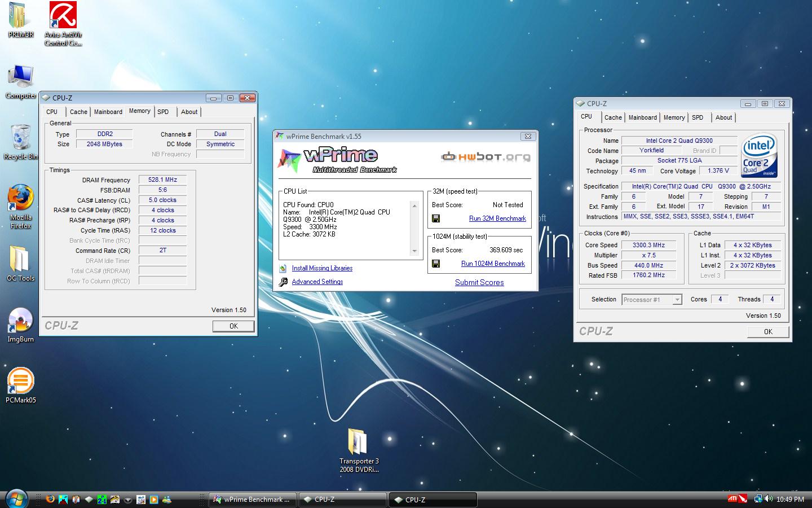
Task: Click the Rated FSB 1760.2 MHz value
Action: click(648, 275)
